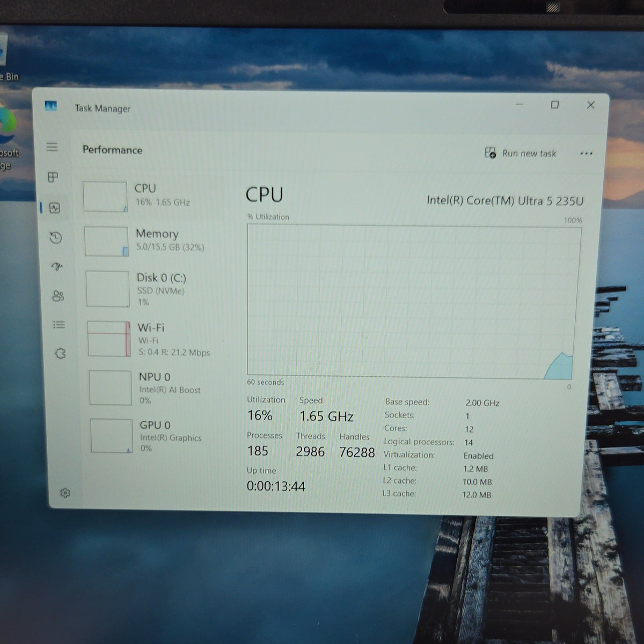Image resolution: width=644 pixels, height=644 pixels.
Task: Click the Wi-Fi mini graph thumbnail
Action: pyautogui.click(x=109, y=339)
